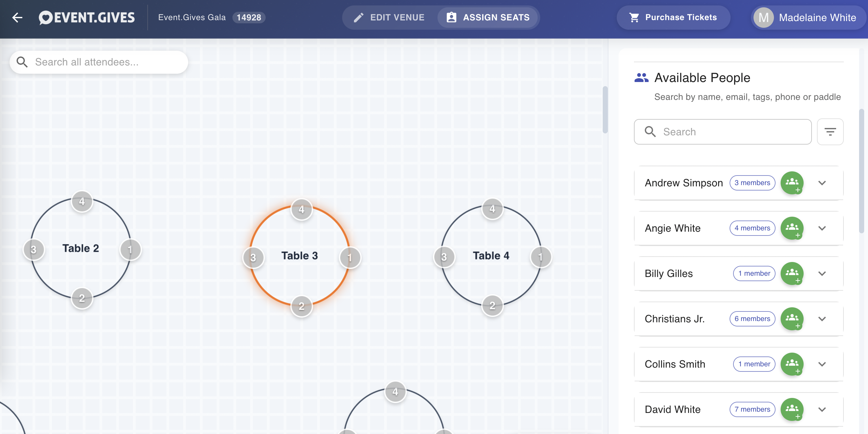Click the Available People panel scrollbar
Image resolution: width=868 pixels, height=434 pixels.
pyautogui.click(x=861, y=171)
